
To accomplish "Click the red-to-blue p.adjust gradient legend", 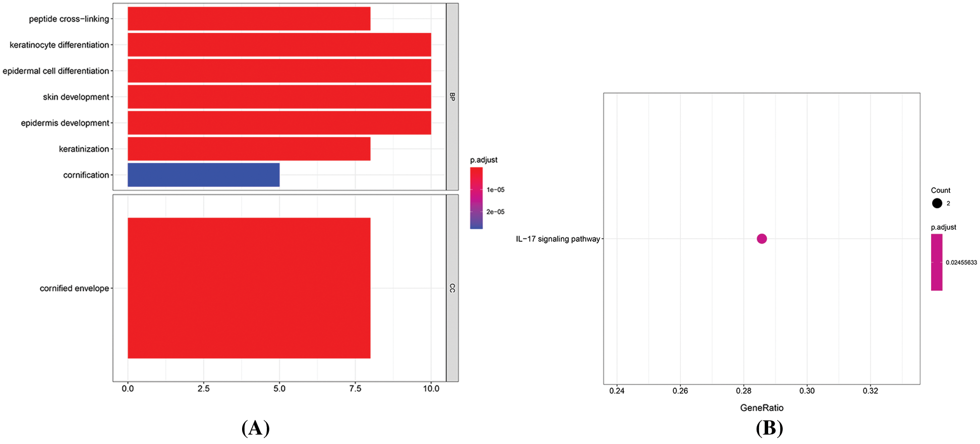I will [476, 198].
